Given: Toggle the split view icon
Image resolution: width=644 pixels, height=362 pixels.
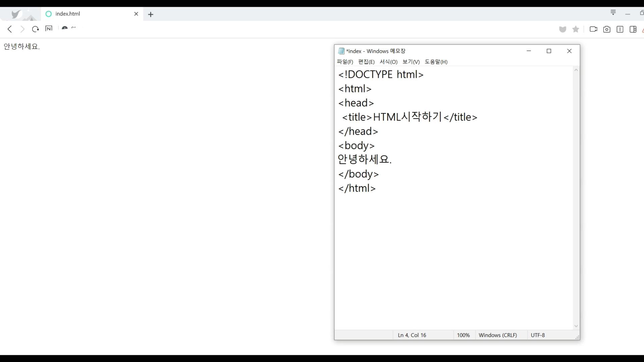Looking at the screenshot, I should [x=620, y=29].
